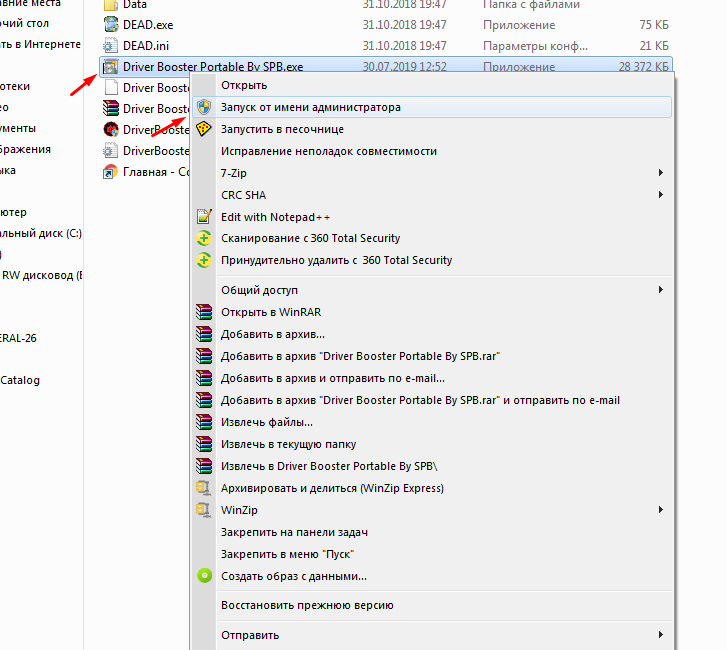Click the 30.07.2019 12:52 date cell
727x650 pixels.
tap(404, 67)
